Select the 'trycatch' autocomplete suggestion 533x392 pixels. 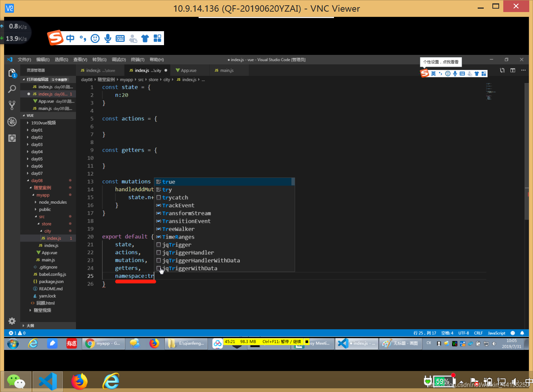(225, 198)
